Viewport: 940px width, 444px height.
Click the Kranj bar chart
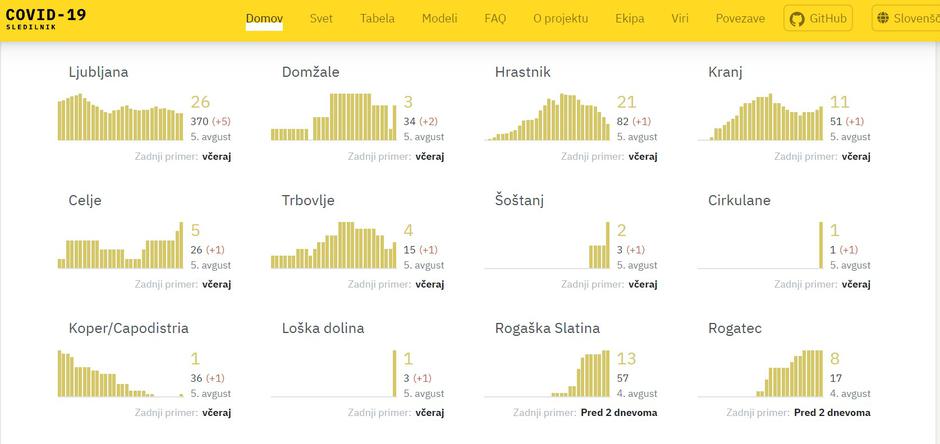pos(761,118)
